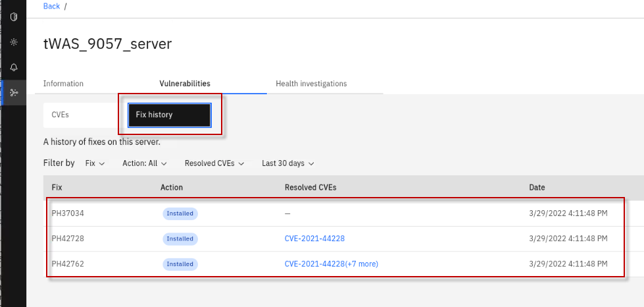Switch to the CVEs sub-tab
The width and height of the screenshot is (644, 307).
[60, 115]
